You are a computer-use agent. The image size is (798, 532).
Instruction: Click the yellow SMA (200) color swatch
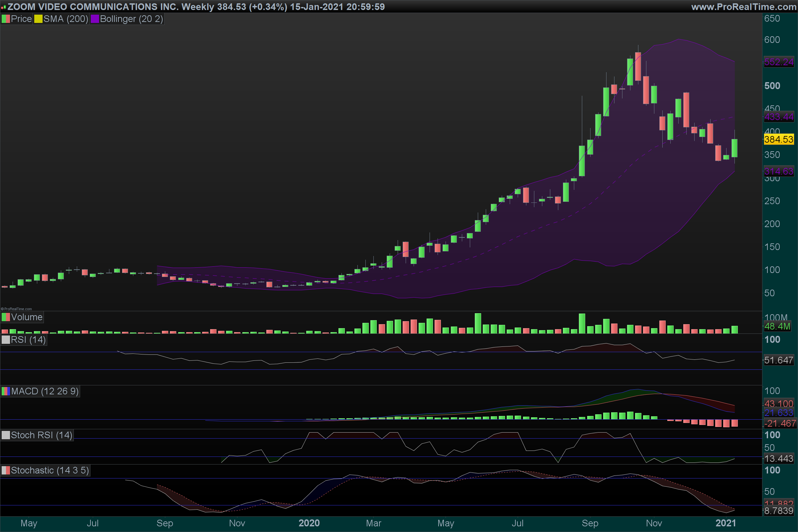click(38, 19)
